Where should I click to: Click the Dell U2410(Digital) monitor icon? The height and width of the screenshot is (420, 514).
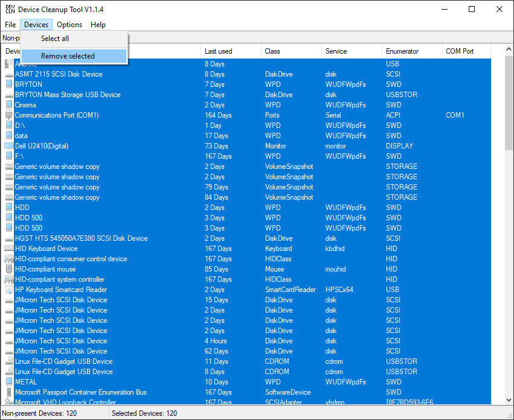pos(9,146)
